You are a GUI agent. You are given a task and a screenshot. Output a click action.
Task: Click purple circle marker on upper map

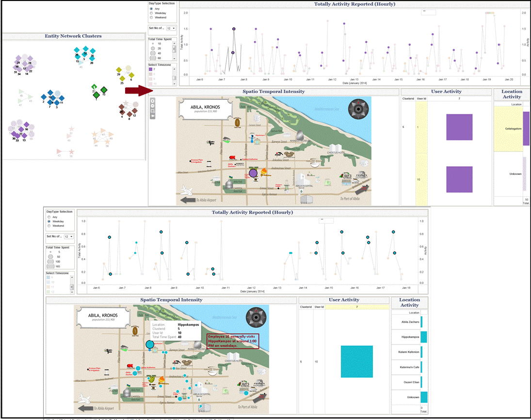click(253, 173)
